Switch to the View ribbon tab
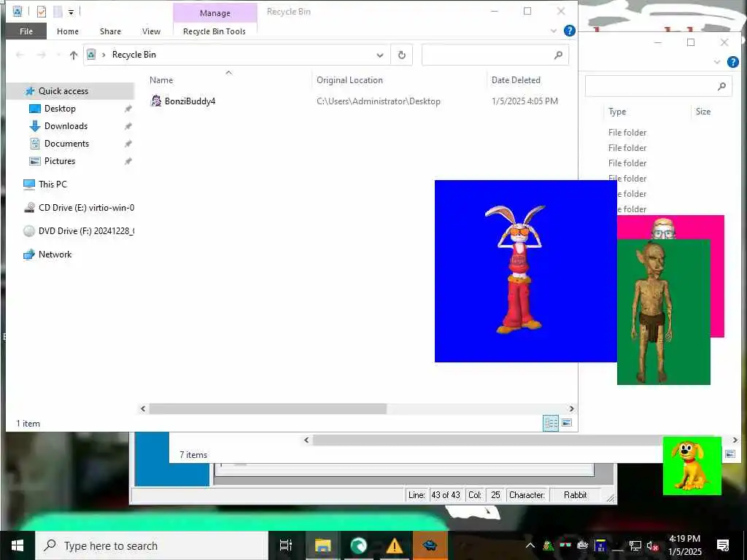747x560 pixels. [151, 31]
